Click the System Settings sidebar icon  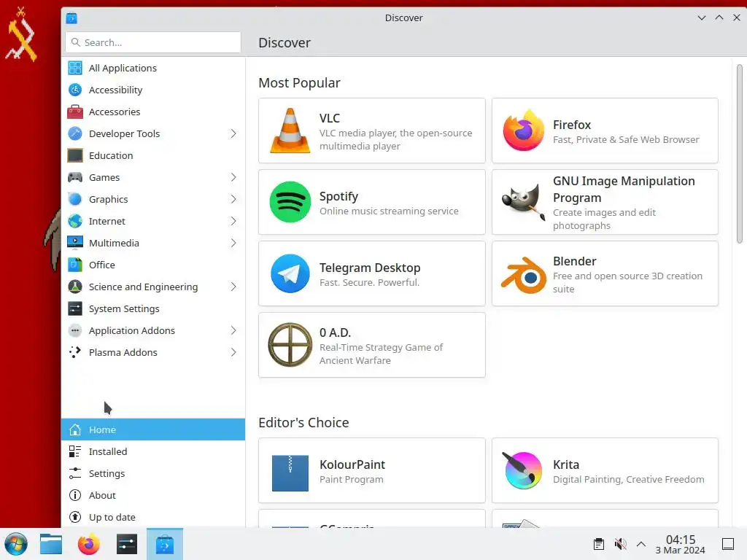[x=75, y=308]
